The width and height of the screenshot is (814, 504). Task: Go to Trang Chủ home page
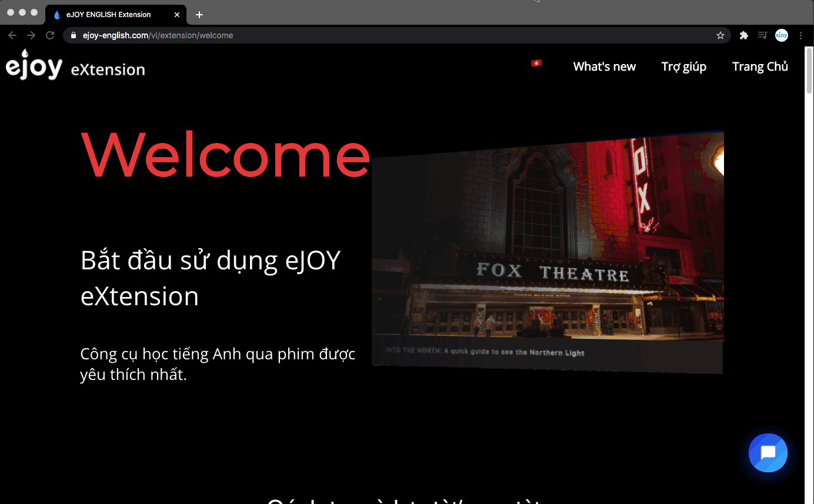point(760,66)
